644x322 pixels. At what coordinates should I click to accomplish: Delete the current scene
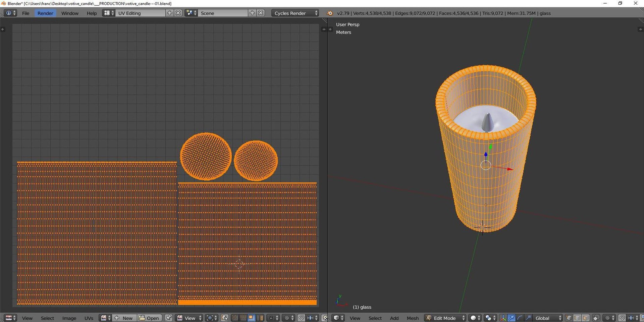pyautogui.click(x=261, y=13)
